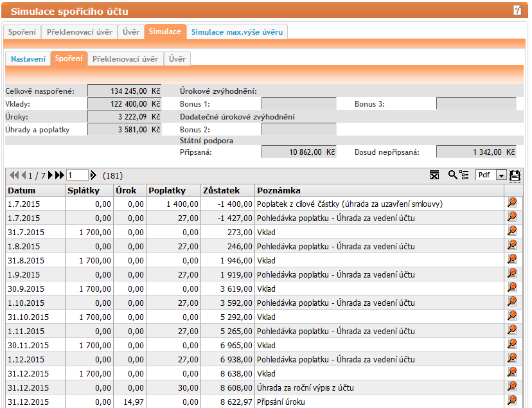Click the Zůstatek column header
Viewport: 532px width, 408px height.
[227, 190]
